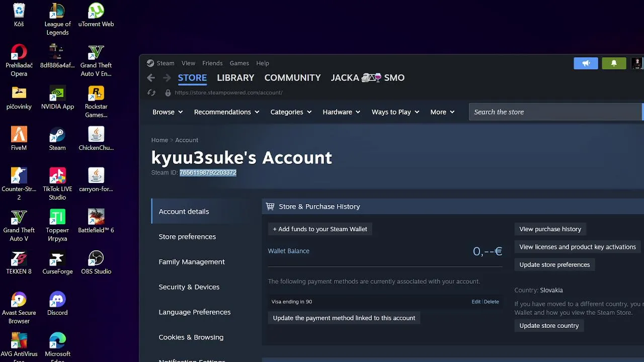Open Discord desktop icon
The width and height of the screenshot is (644, 362).
pyautogui.click(x=57, y=304)
